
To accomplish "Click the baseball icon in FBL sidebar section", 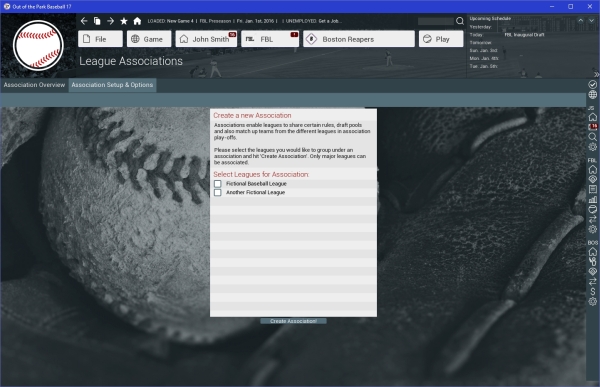I will (592, 209).
